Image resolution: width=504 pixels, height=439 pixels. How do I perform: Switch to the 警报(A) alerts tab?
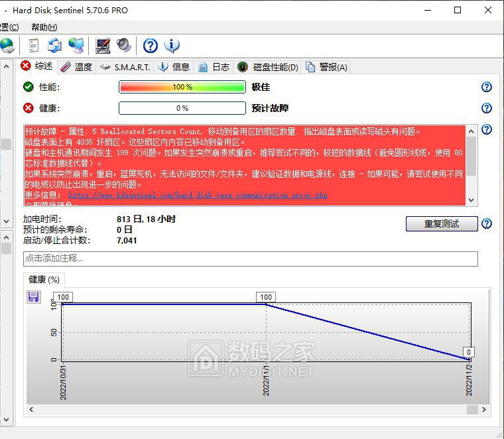pos(326,67)
